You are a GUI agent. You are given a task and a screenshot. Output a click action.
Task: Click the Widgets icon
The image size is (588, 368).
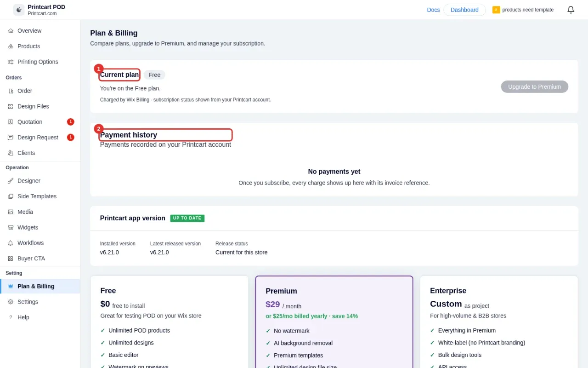click(x=11, y=228)
